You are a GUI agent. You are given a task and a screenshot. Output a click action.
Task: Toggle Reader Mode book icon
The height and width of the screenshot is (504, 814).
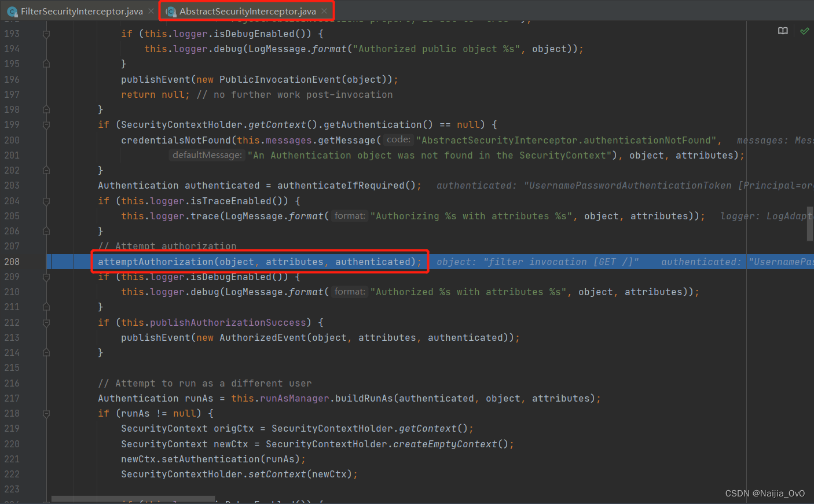pos(783,31)
